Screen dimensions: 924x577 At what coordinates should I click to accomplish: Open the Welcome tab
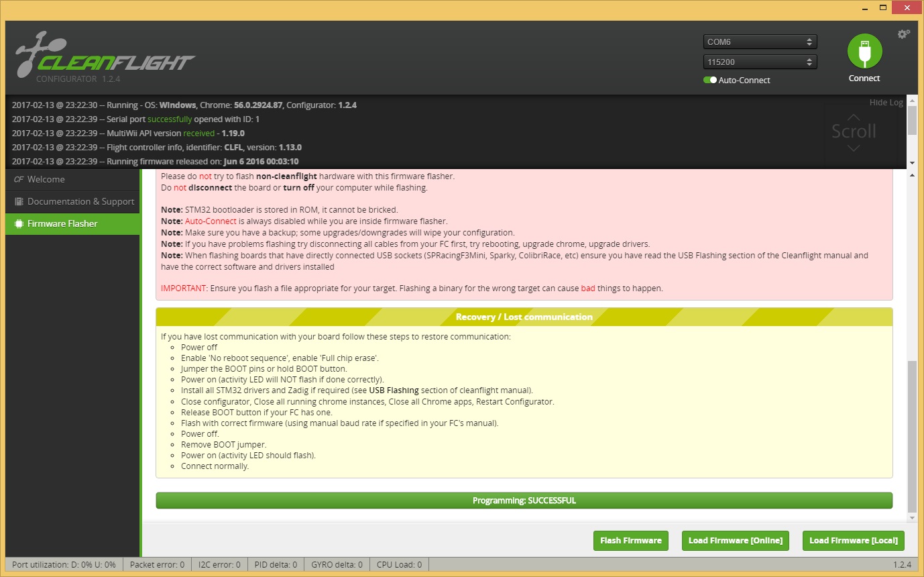[72, 179]
